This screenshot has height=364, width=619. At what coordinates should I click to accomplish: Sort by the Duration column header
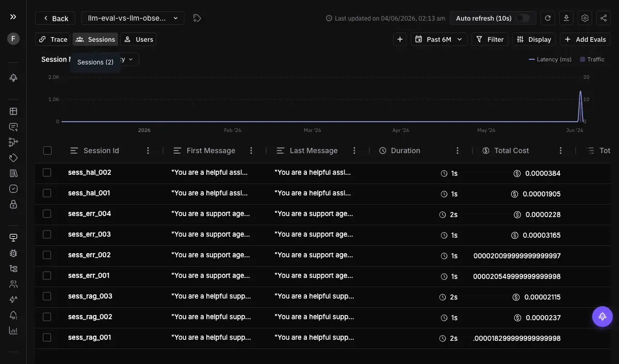tap(405, 151)
